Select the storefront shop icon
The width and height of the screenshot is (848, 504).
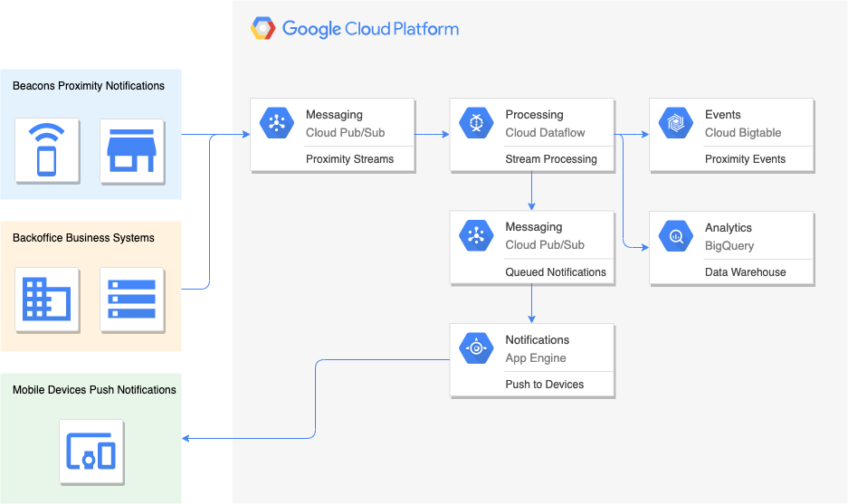pos(132,150)
